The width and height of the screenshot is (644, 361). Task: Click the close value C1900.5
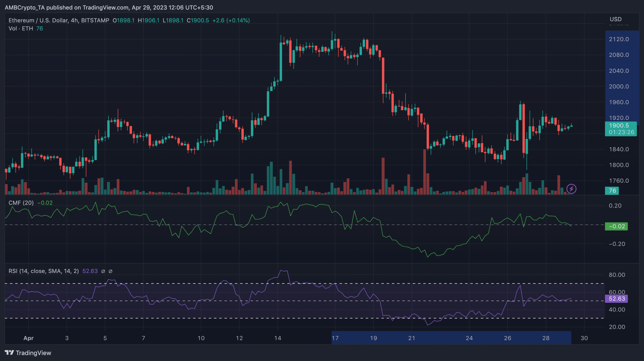pyautogui.click(x=198, y=20)
